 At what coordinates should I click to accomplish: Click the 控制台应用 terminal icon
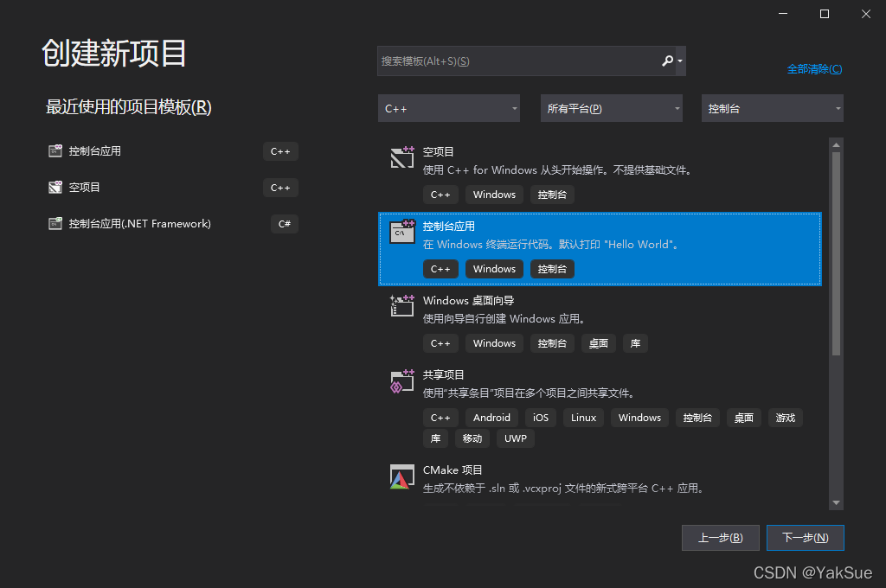click(x=401, y=232)
